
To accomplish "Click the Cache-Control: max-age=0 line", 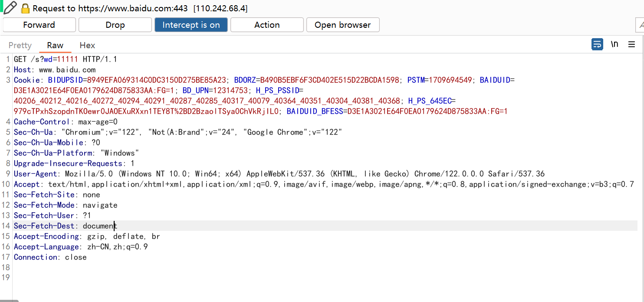I will (66, 122).
